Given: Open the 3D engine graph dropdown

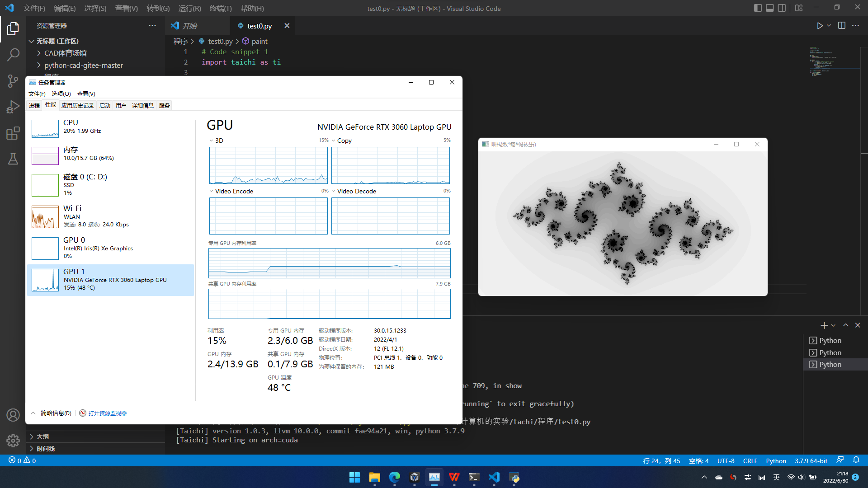Looking at the screenshot, I should coord(211,141).
